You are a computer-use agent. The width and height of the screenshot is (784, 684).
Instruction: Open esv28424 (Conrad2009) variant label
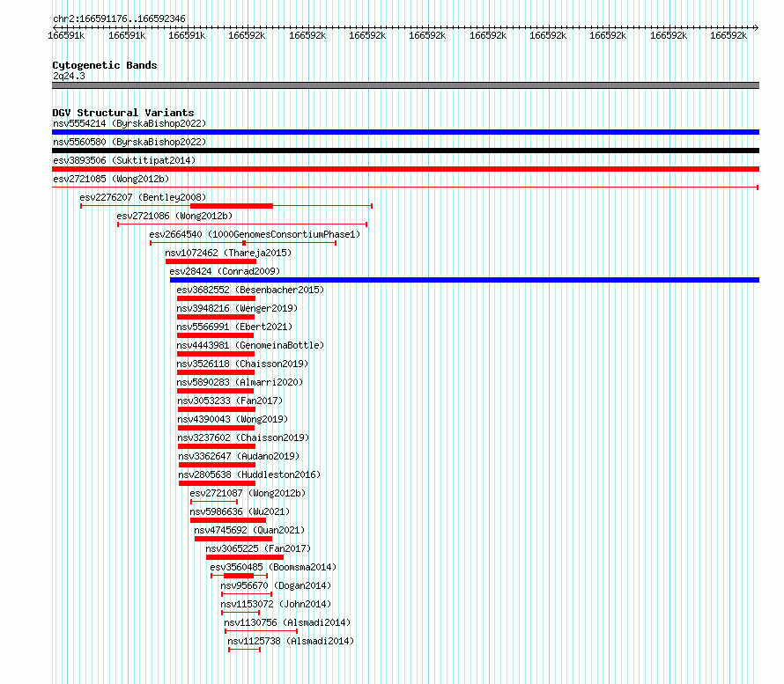point(225,271)
